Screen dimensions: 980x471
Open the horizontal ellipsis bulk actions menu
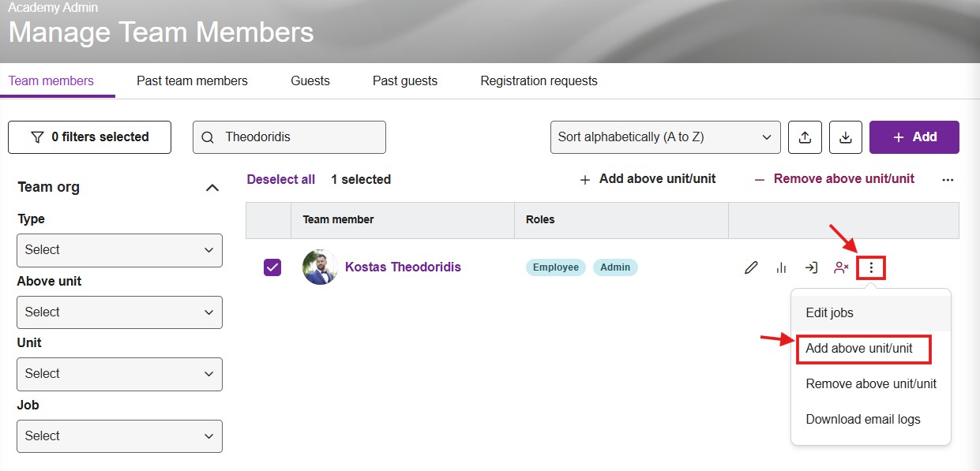(x=948, y=180)
